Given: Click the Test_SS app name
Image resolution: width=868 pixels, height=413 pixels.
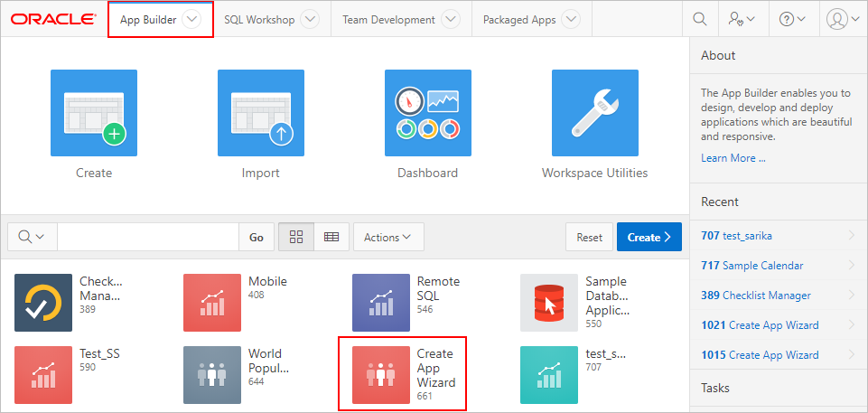Looking at the screenshot, I should pos(99,353).
